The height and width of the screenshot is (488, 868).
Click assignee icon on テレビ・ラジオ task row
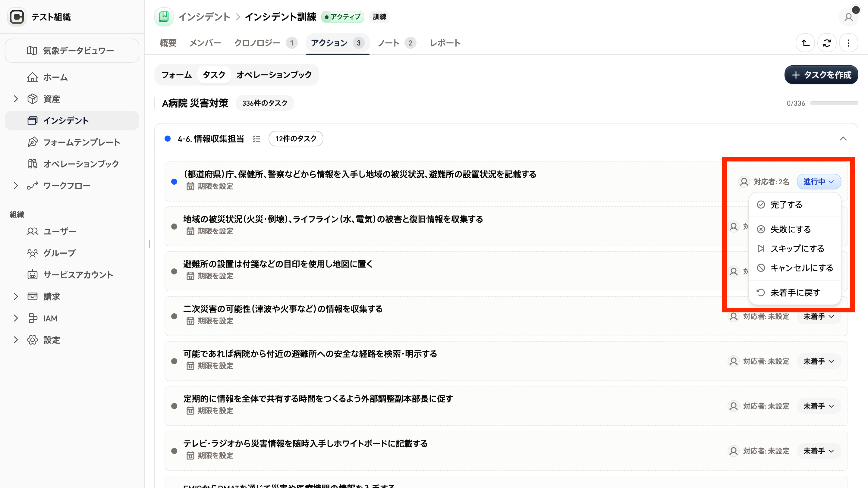click(733, 451)
